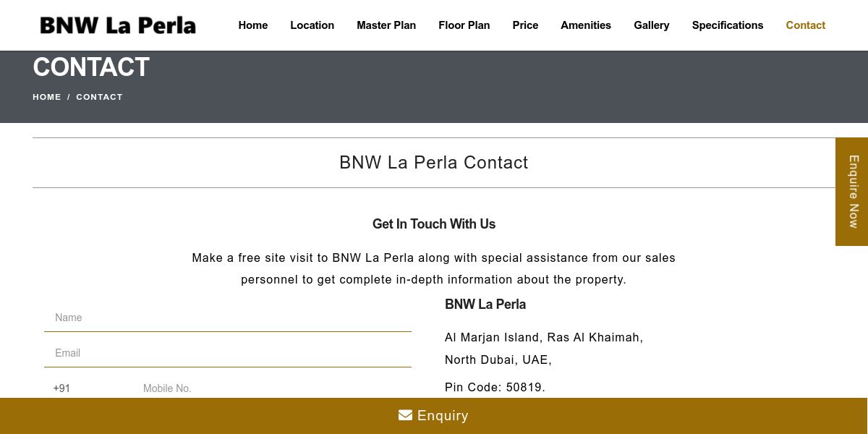Viewport: 868px width, 434px height.
Task: Open the Price page
Action: (525, 25)
